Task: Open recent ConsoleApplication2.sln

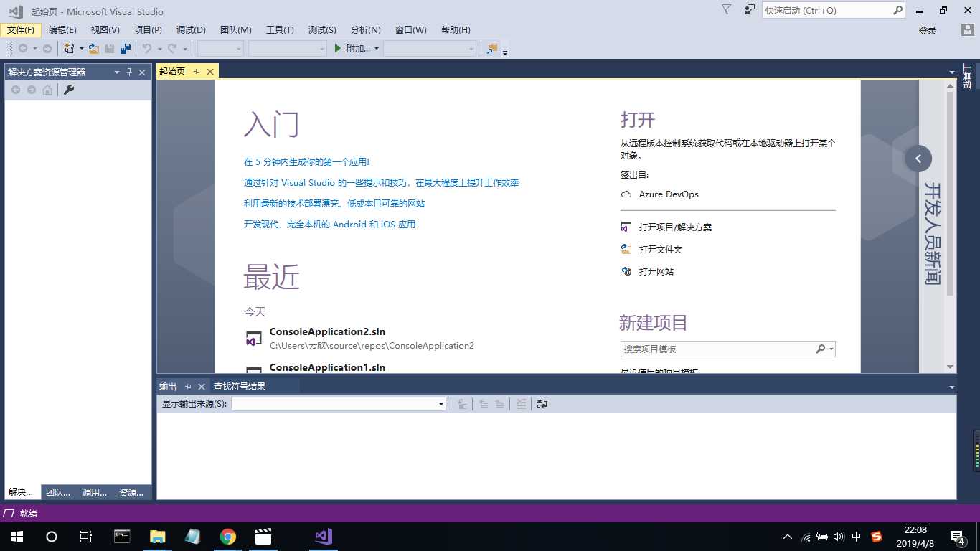Action: click(359, 338)
